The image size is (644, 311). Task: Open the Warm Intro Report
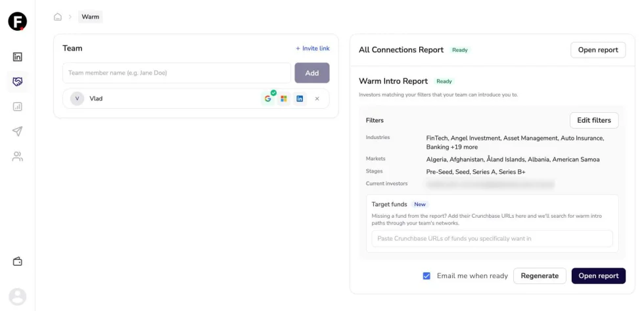pos(599,276)
